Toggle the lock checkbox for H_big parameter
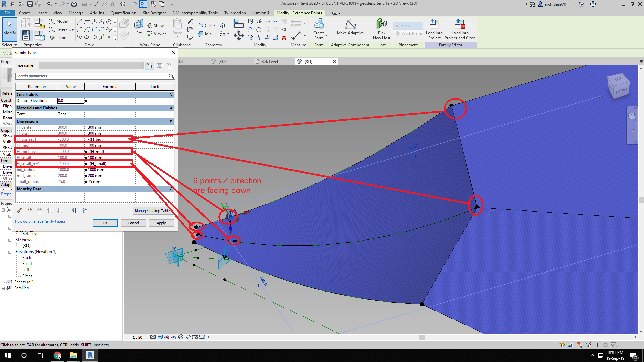 pyautogui.click(x=139, y=133)
